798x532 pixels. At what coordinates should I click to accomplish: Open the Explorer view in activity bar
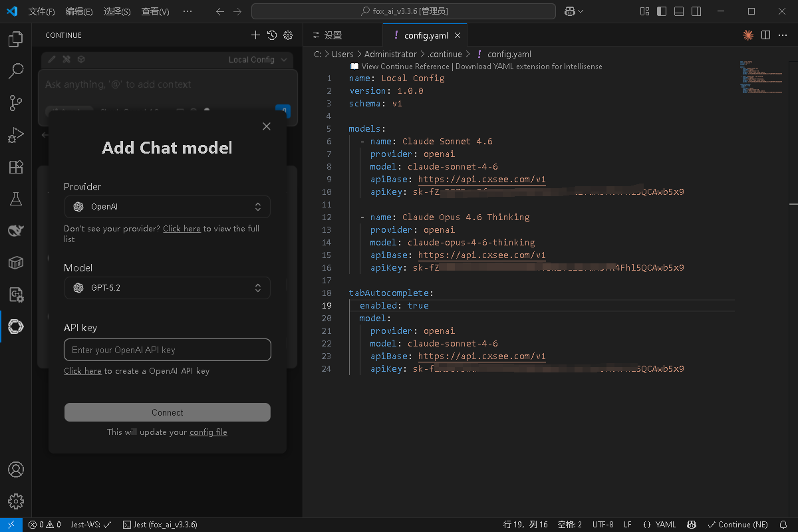click(x=15, y=40)
